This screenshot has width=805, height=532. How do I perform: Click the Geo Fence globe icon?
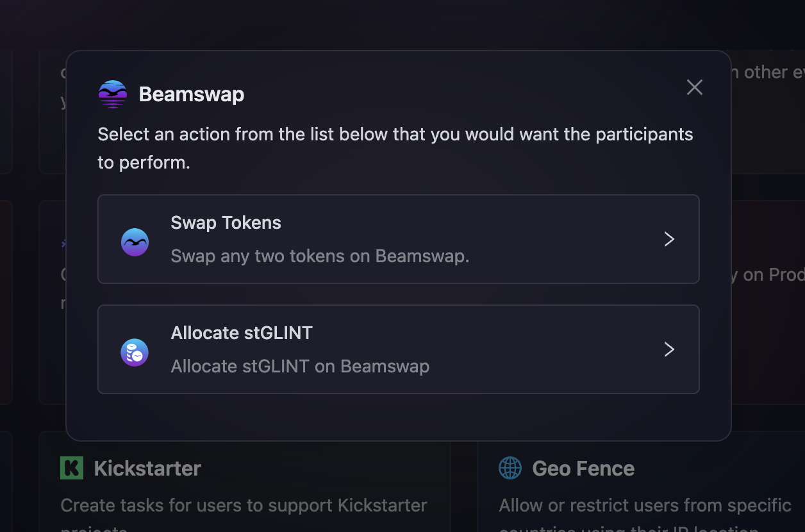pos(510,468)
